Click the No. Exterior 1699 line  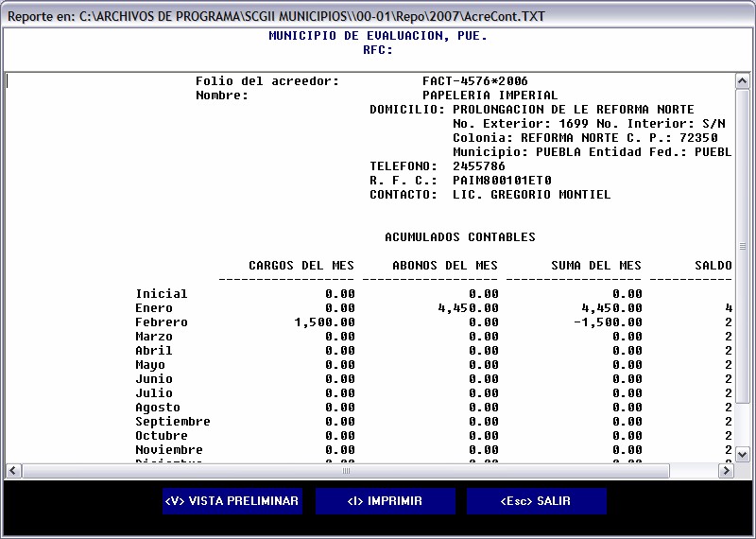[x=589, y=124]
